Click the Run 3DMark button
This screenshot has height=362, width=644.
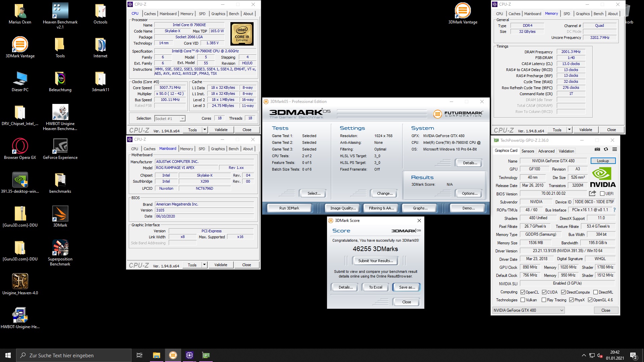click(x=289, y=208)
